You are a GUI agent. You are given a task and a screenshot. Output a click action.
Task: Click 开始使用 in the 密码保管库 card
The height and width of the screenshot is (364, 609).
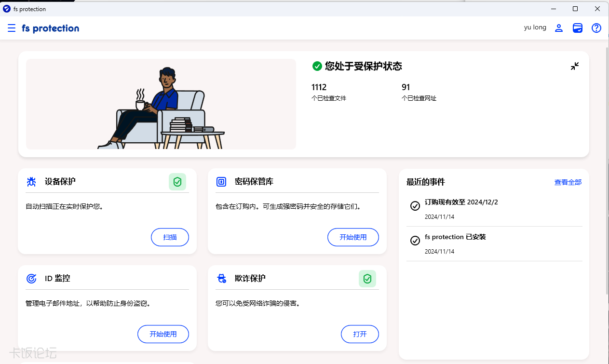353,237
